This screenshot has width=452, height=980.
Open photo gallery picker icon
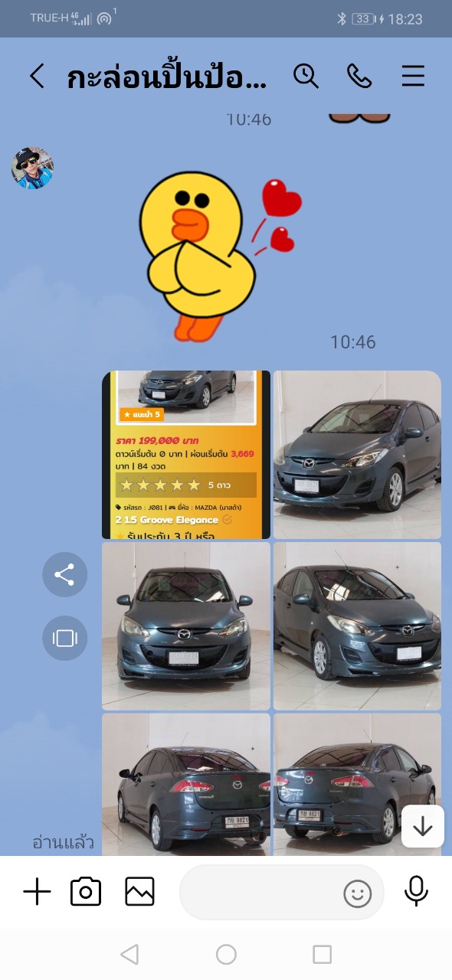click(139, 892)
